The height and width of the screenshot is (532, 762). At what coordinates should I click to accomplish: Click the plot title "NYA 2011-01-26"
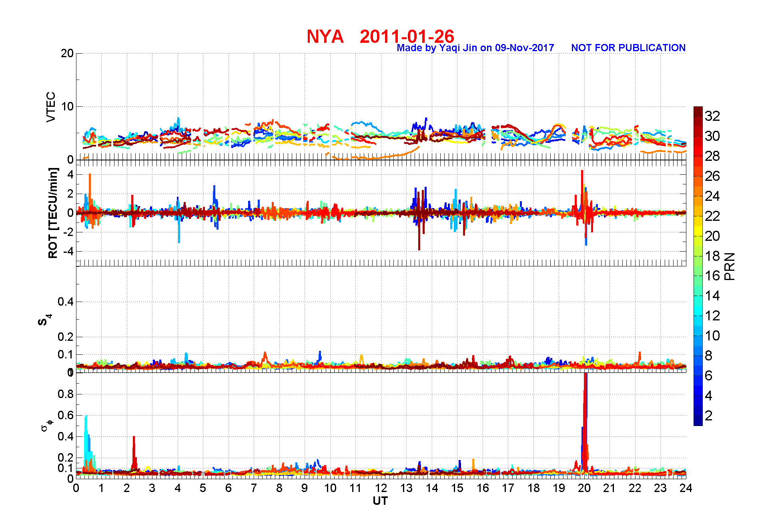380,36
